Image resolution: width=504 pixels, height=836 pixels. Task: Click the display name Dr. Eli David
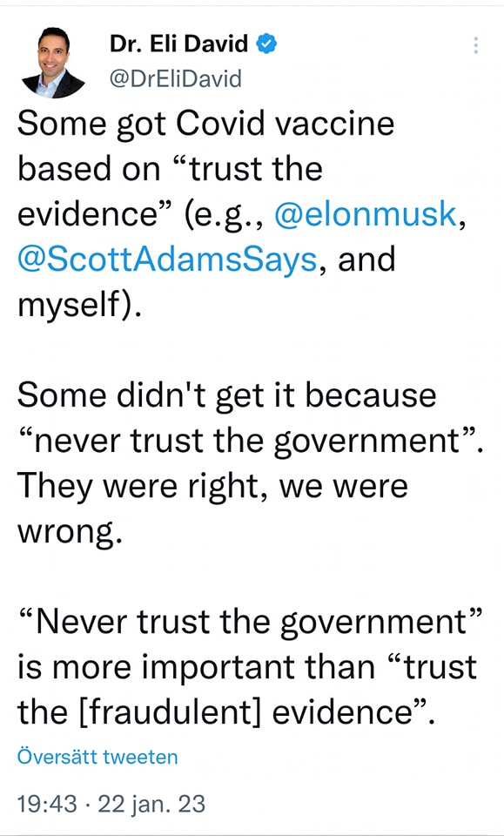pyautogui.click(x=179, y=44)
